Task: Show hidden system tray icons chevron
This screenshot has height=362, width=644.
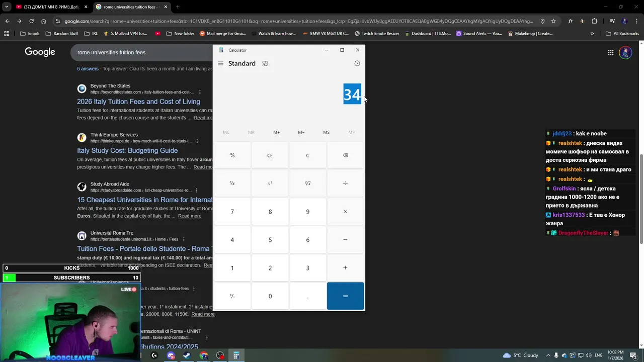Action: coord(548,355)
